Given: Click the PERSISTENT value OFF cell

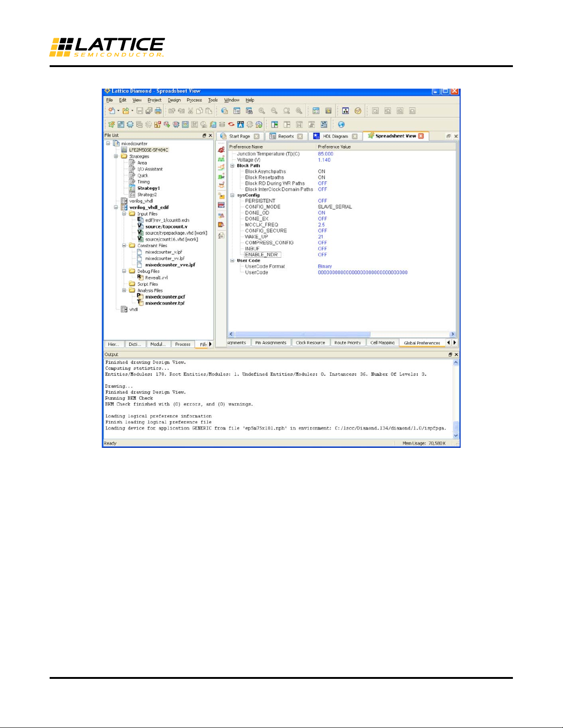Looking at the screenshot, I should 323,201.
